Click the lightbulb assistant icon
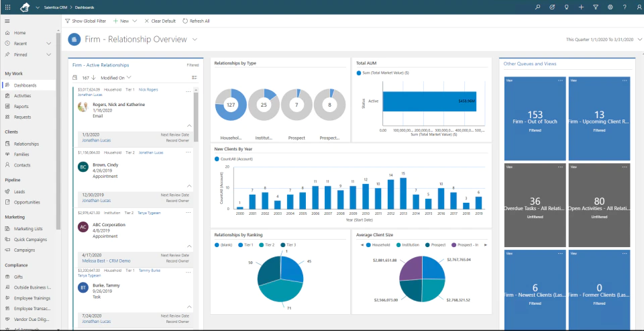Image resolution: width=644 pixels, height=331 pixels. click(x=566, y=7)
